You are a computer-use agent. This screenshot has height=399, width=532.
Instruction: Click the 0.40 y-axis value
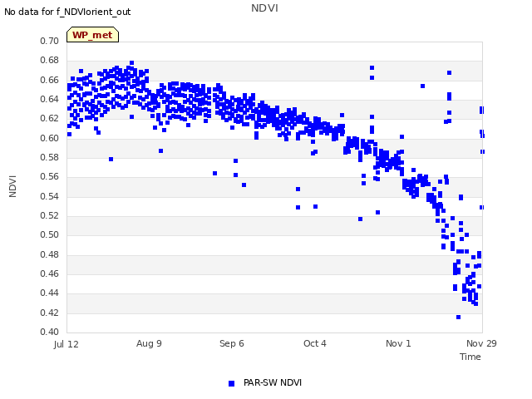pos(50,332)
